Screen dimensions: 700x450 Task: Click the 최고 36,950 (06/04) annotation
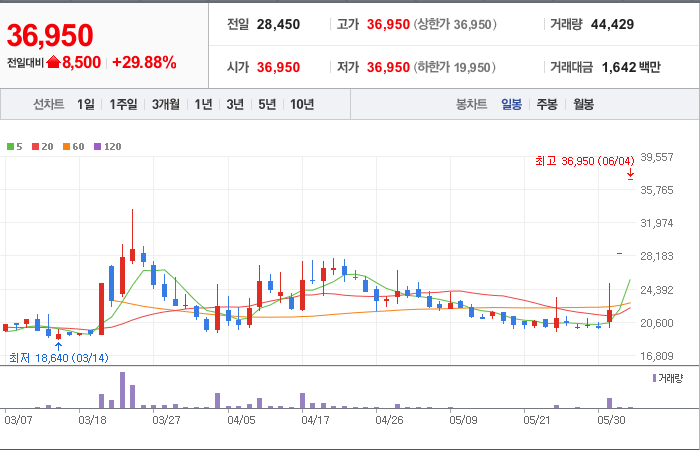pos(585,161)
